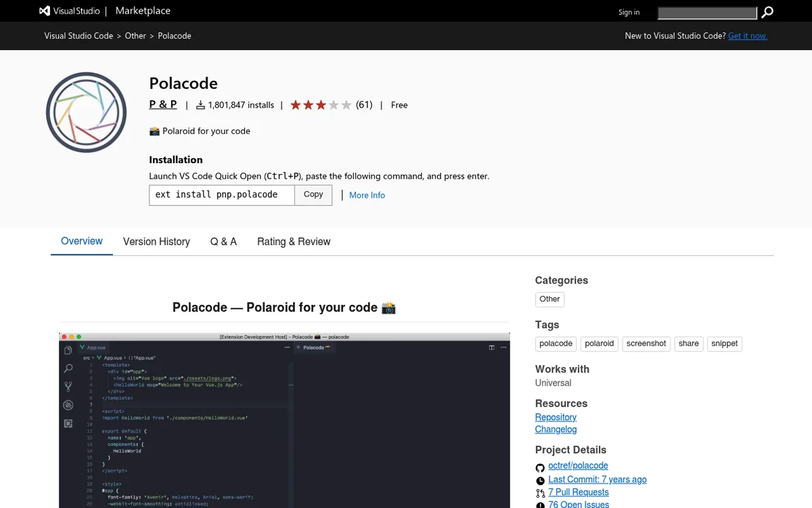
Task: Click the installs download icon
Action: [x=200, y=105]
